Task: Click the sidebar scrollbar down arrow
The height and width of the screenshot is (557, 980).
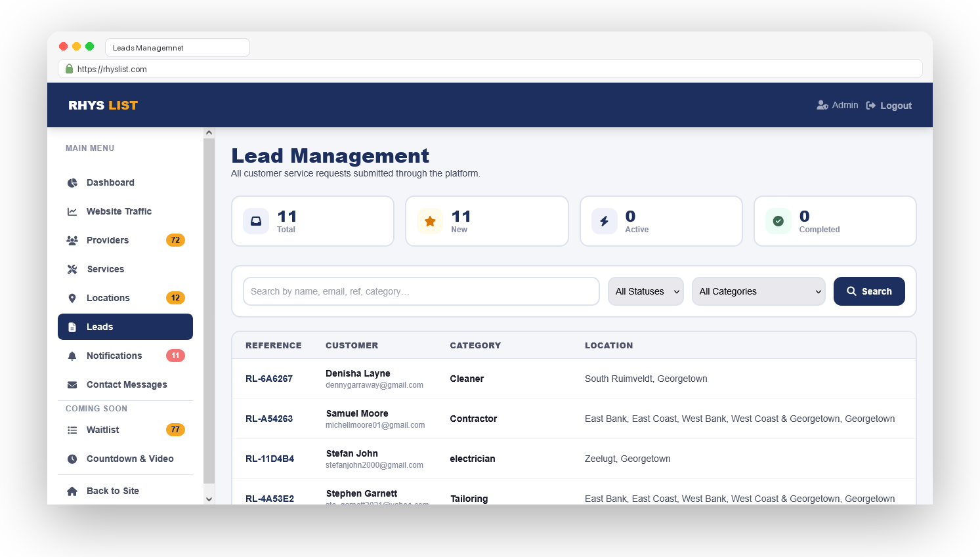Action: coord(209,499)
